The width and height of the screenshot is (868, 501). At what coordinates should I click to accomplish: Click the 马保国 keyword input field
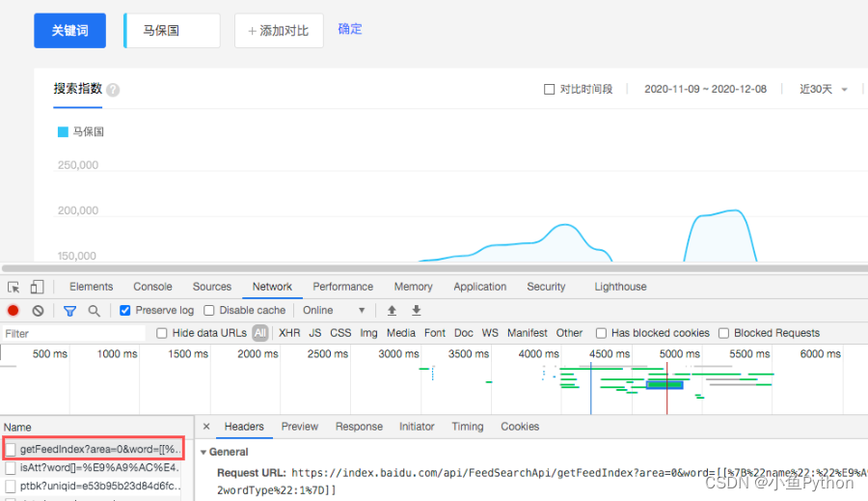[x=173, y=31]
